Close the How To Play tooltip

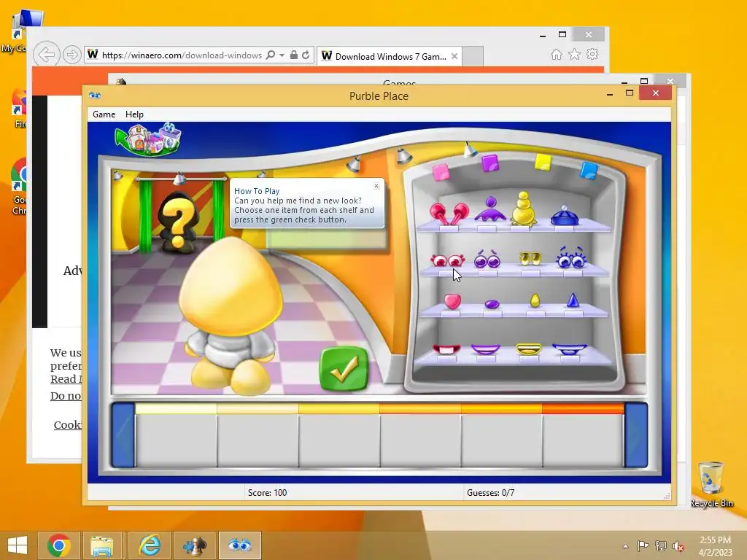pos(376,186)
